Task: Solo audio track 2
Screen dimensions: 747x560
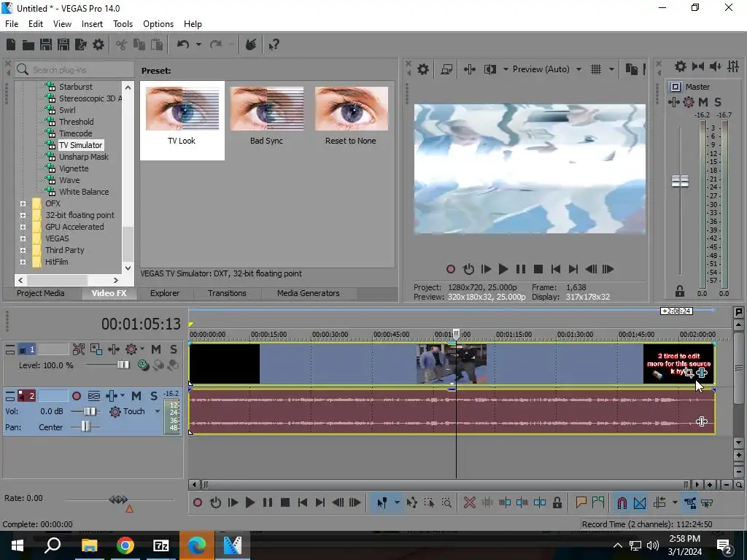Action: click(x=153, y=396)
